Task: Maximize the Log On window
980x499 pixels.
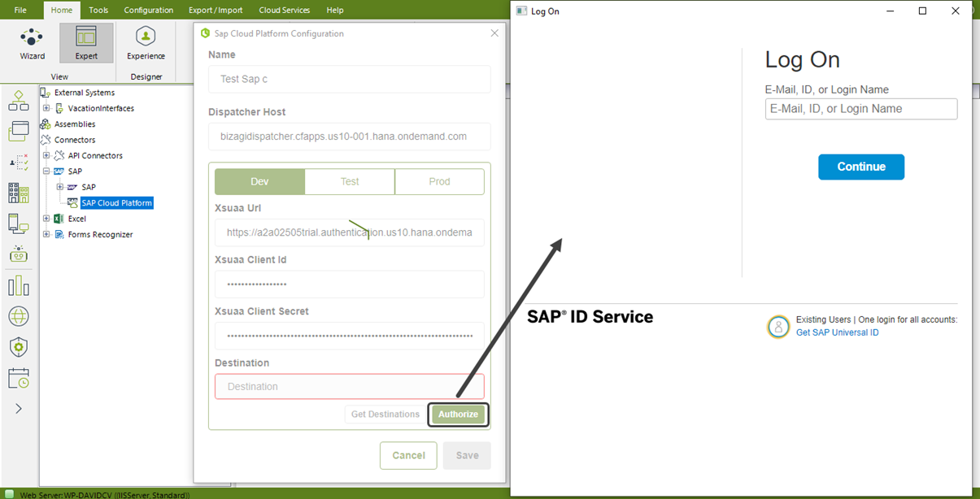Action: pyautogui.click(x=922, y=11)
